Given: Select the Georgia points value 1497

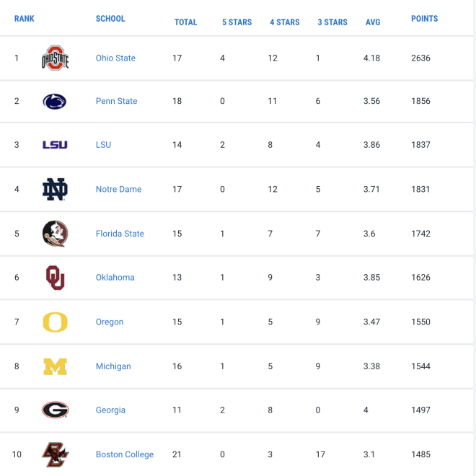Looking at the screenshot, I should [x=420, y=410].
